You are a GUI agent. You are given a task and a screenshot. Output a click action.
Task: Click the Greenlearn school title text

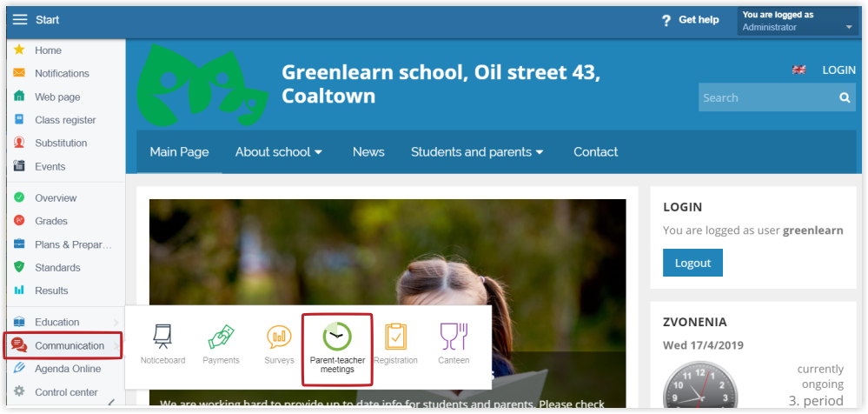pyautogui.click(x=441, y=83)
